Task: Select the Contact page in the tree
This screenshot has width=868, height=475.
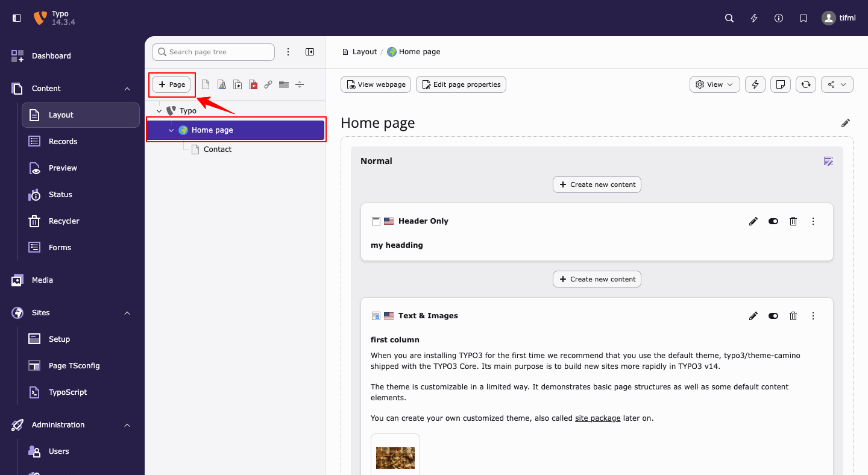Action: (x=218, y=149)
